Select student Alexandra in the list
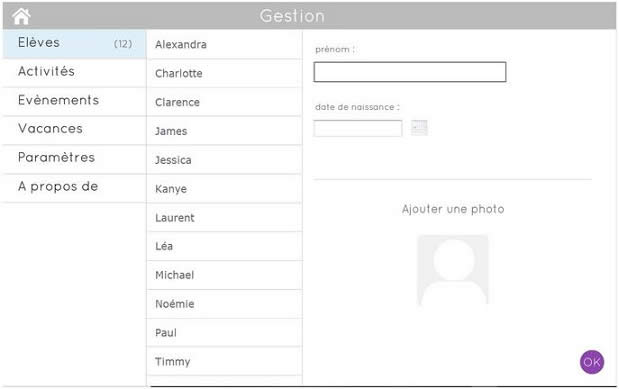The width and height of the screenshot is (619, 389). 224,45
